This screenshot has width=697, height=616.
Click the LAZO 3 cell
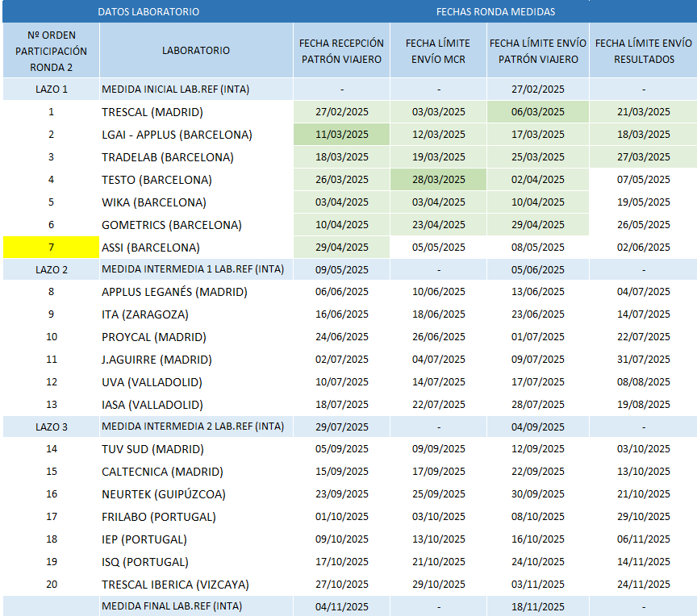click(x=51, y=427)
